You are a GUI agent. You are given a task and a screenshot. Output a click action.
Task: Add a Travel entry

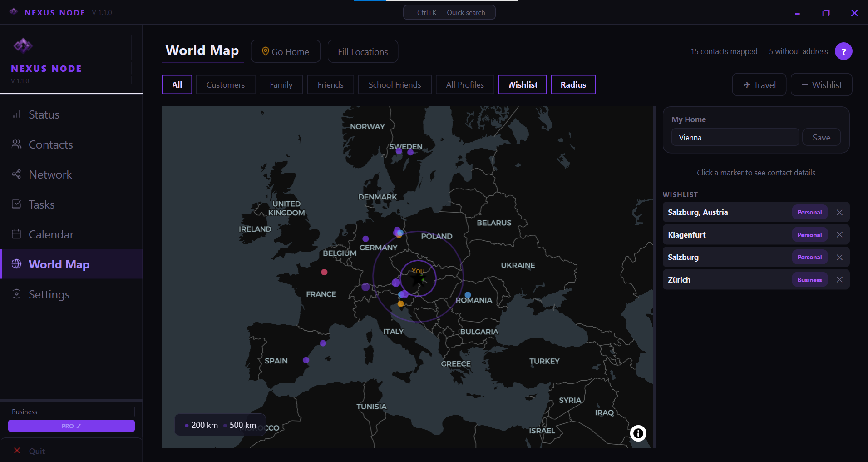759,84
